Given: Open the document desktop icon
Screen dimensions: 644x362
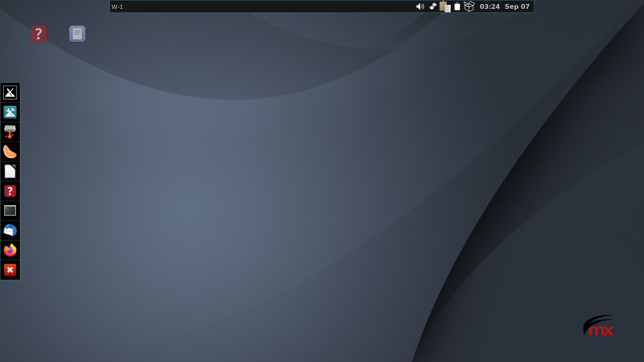Looking at the screenshot, I should coord(77,34).
